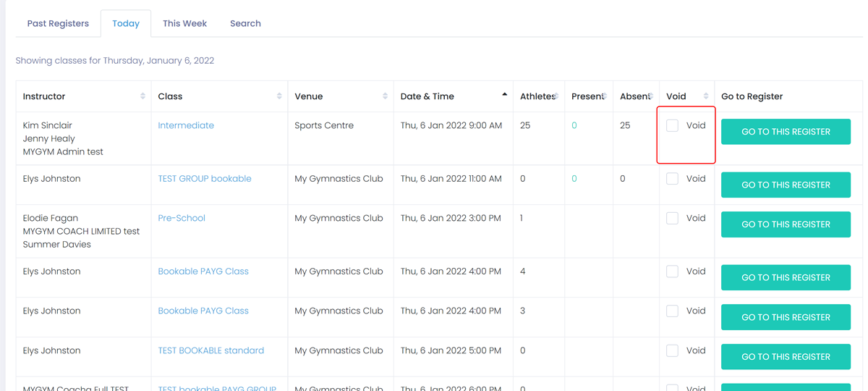Open the This Week tab

pos(184,24)
